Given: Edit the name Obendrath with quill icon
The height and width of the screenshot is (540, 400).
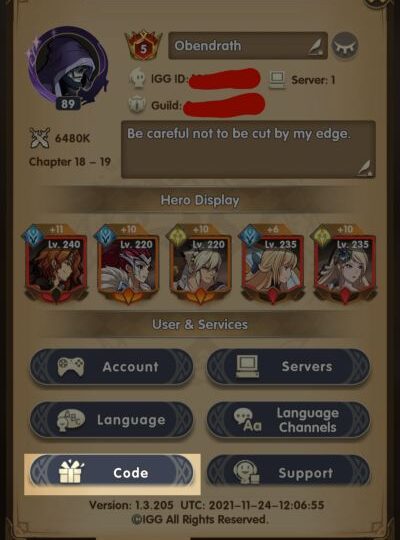Looking at the screenshot, I should pos(316,47).
